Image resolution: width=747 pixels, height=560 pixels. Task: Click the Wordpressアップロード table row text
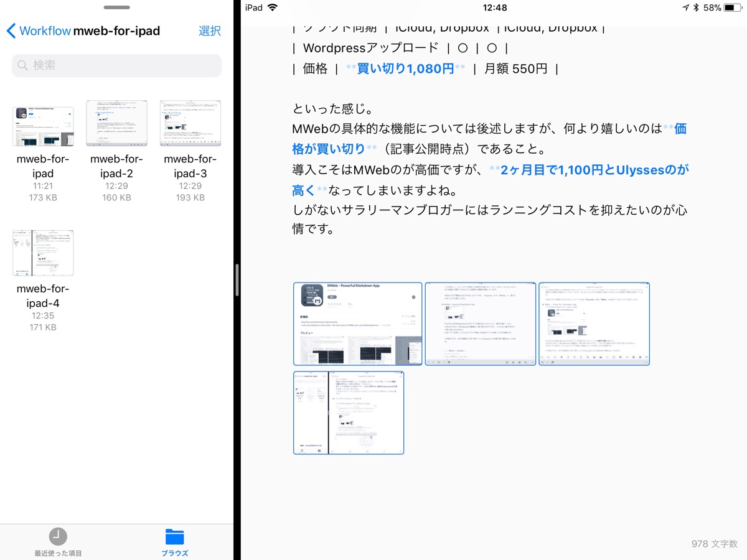pos(372,47)
